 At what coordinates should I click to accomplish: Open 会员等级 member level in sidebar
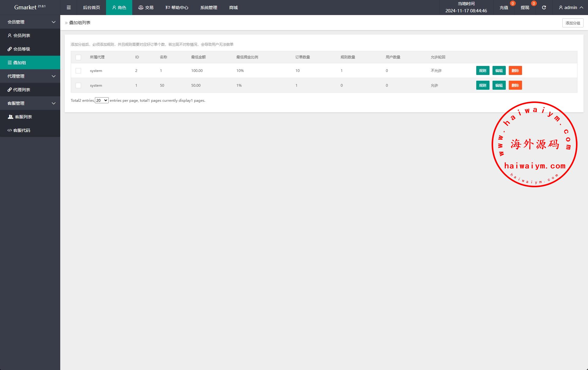pyautogui.click(x=22, y=49)
